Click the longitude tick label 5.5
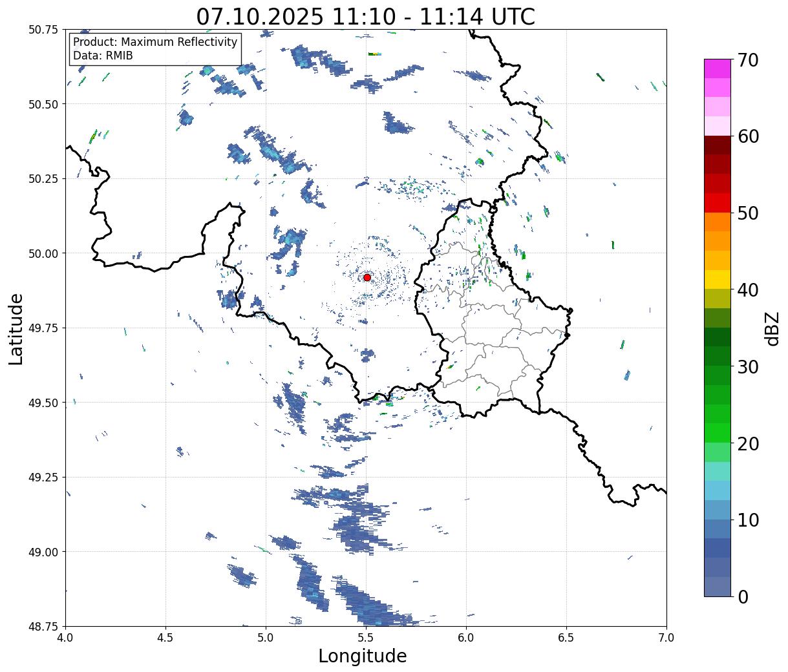 coord(366,637)
